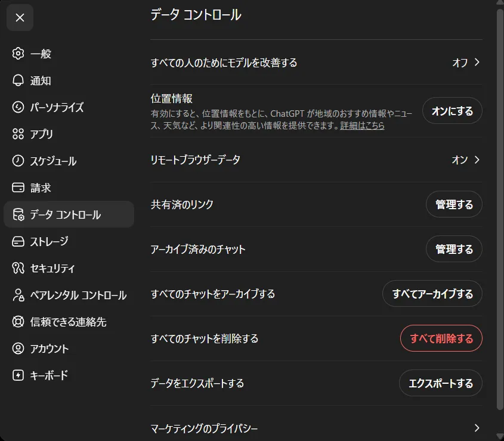Screen dimensions: 504x441
Task: Expand the リモートブラウザーデータ chevron
Action: pos(477,160)
